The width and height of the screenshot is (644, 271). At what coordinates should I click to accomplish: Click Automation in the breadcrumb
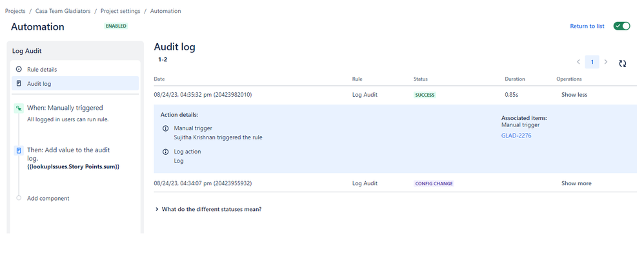[166, 11]
